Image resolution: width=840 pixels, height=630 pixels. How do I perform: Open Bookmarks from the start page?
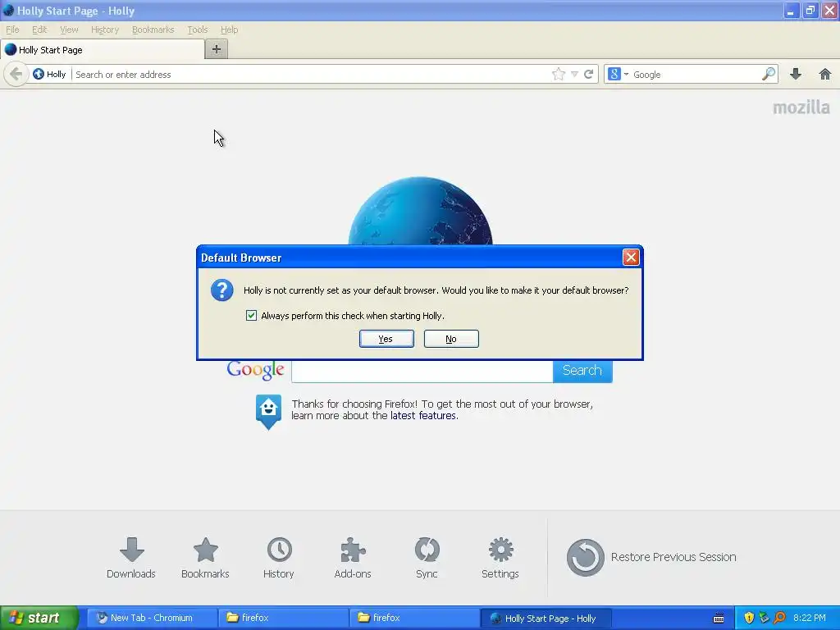pos(205,558)
